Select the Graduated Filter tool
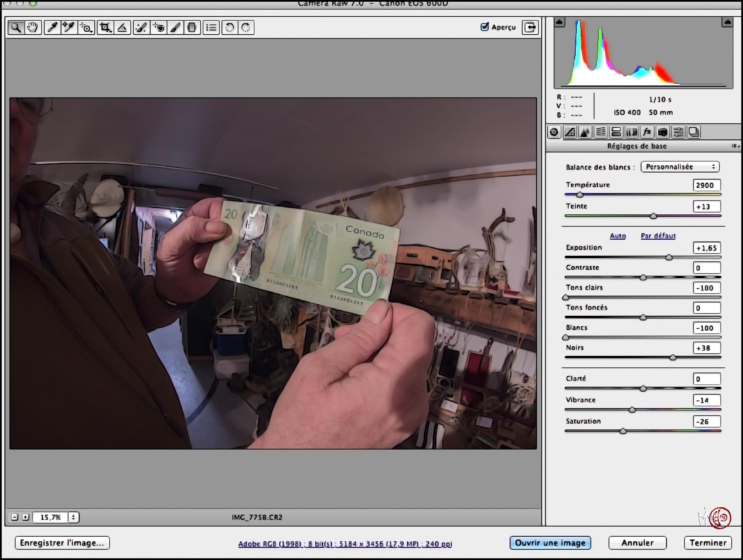The image size is (743, 560). (192, 27)
